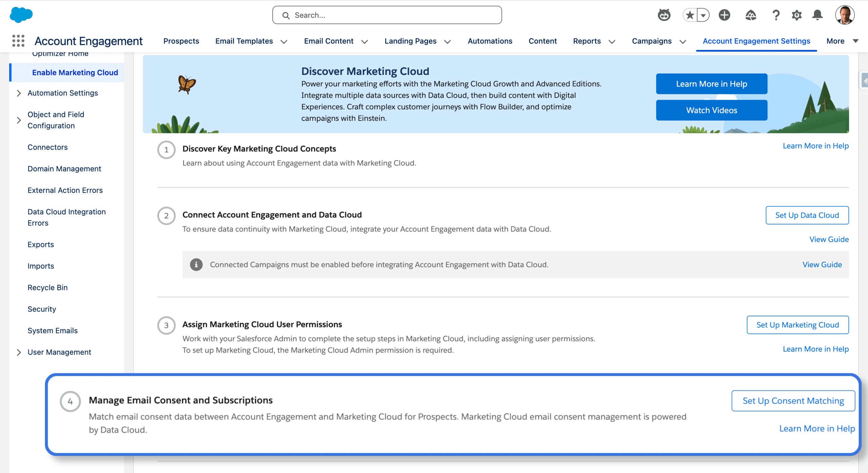Open the notifications bell

[817, 15]
